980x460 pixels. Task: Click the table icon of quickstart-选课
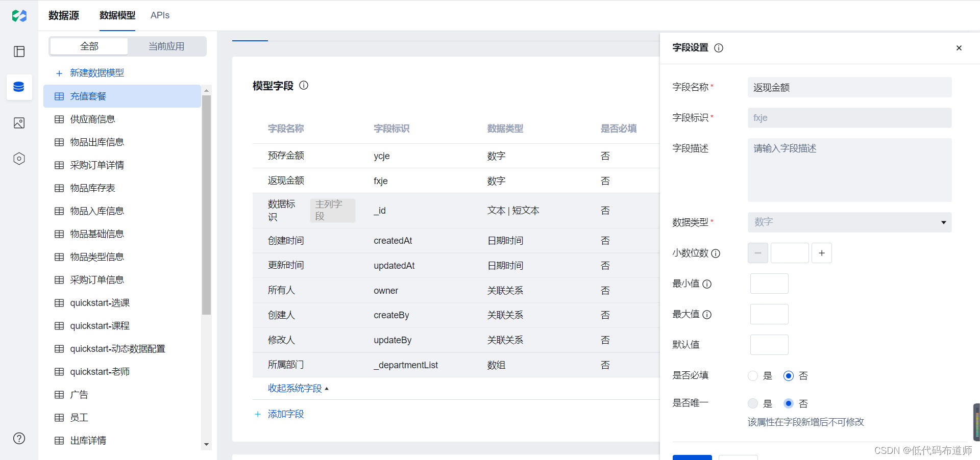coord(59,303)
